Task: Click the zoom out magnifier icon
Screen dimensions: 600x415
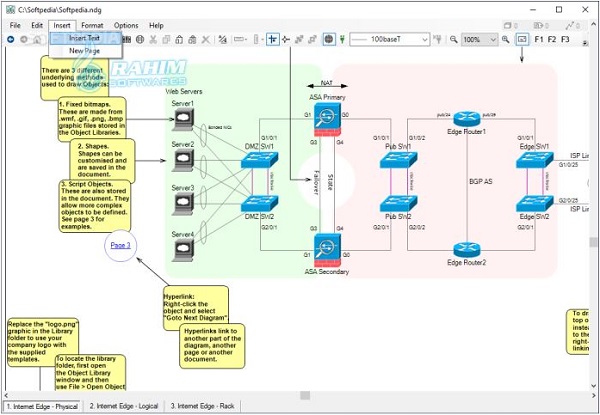Action: pyautogui.click(x=453, y=39)
